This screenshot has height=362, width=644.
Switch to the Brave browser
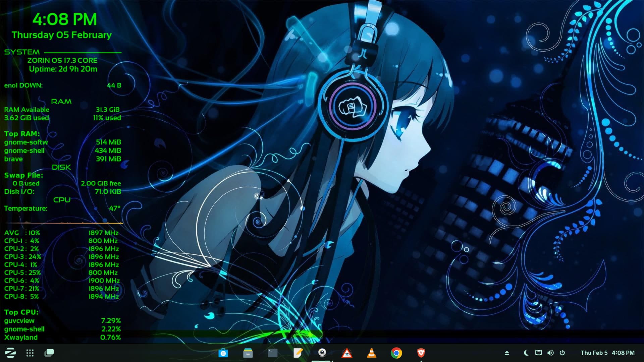tap(421, 353)
